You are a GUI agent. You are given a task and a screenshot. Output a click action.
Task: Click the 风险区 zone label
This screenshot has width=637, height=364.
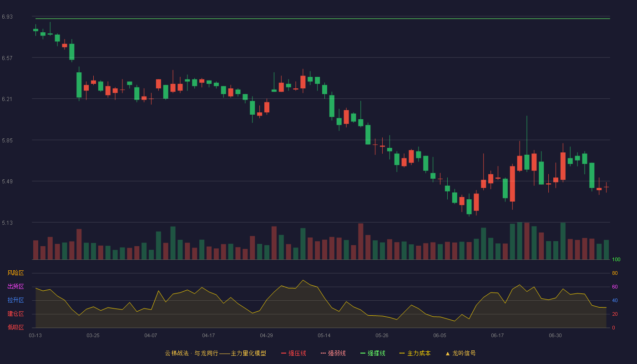click(15, 273)
